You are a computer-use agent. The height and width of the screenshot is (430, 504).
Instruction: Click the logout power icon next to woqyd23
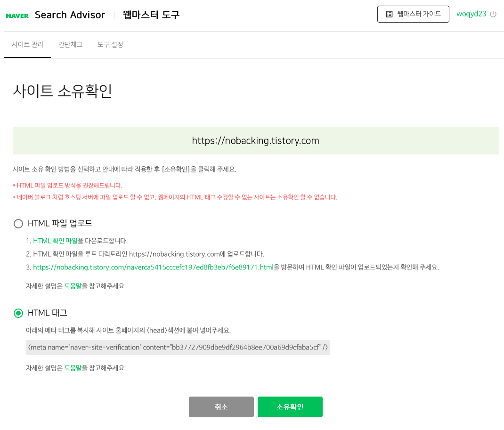(x=493, y=14)
